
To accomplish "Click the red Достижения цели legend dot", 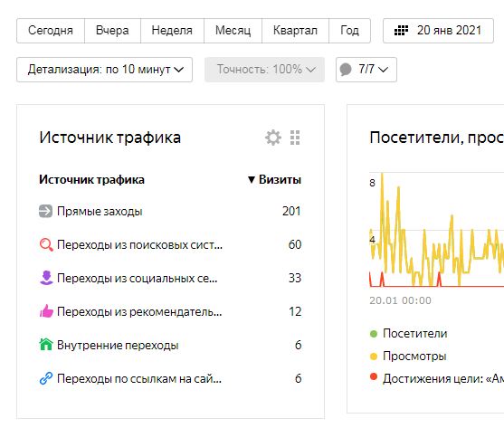I will pyautogui.click(x=374, y=376).
